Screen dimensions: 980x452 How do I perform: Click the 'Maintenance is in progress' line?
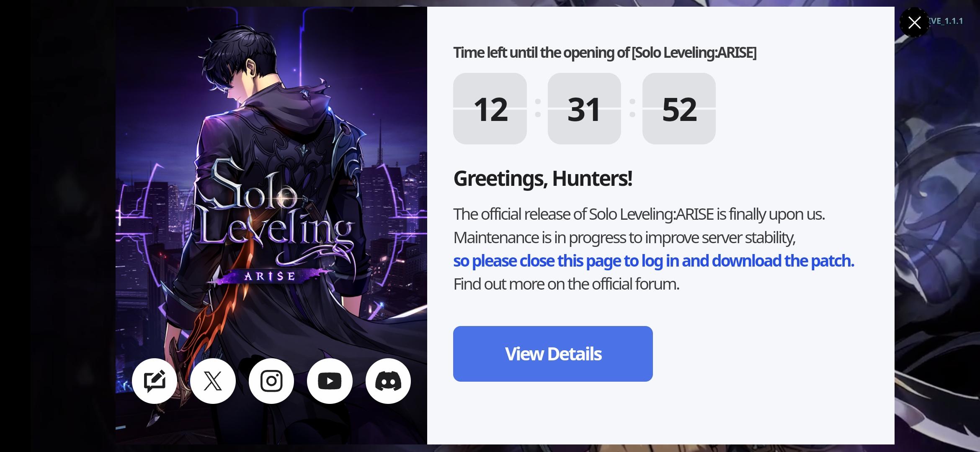coord(624,238)
